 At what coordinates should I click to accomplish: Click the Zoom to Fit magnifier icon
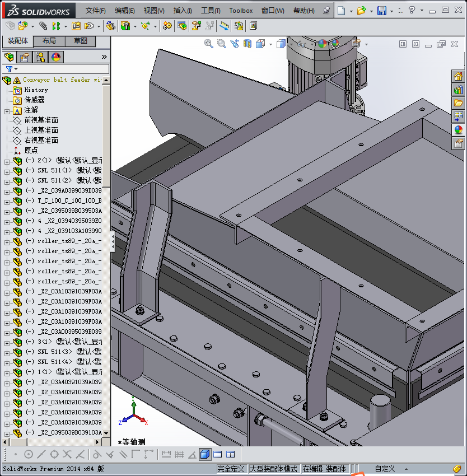click(209, 44)
